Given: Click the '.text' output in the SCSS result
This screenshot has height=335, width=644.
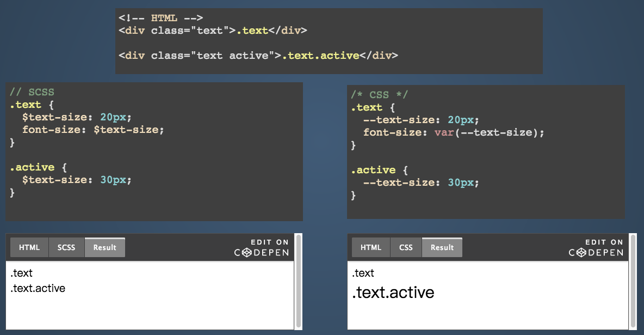Looking at the screenshot, I should coord(22,273).
